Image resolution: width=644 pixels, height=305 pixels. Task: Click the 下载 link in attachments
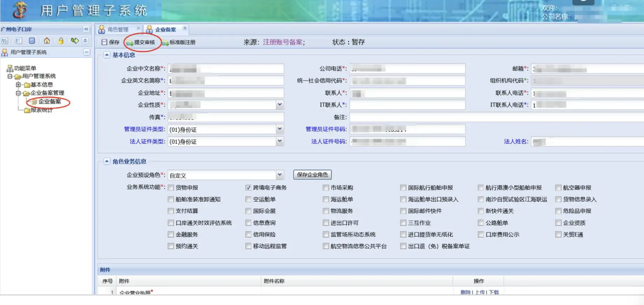[494, 292]
